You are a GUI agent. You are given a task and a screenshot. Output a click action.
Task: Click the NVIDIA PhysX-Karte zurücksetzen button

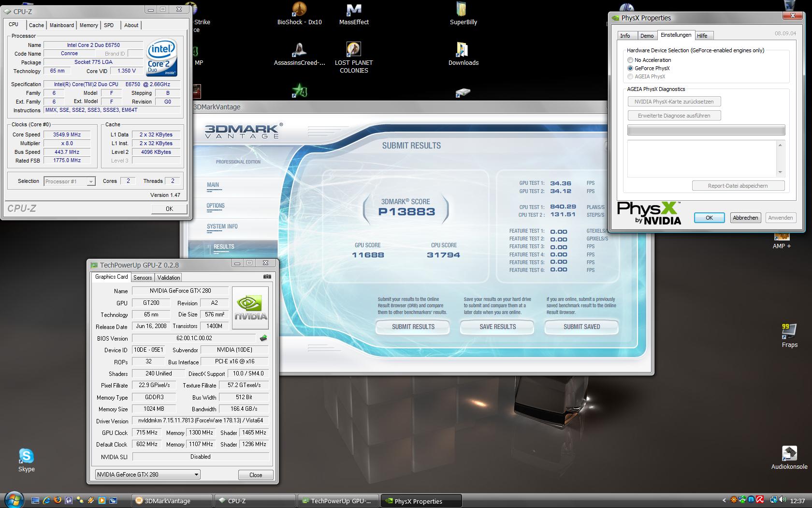coord(674,102)
